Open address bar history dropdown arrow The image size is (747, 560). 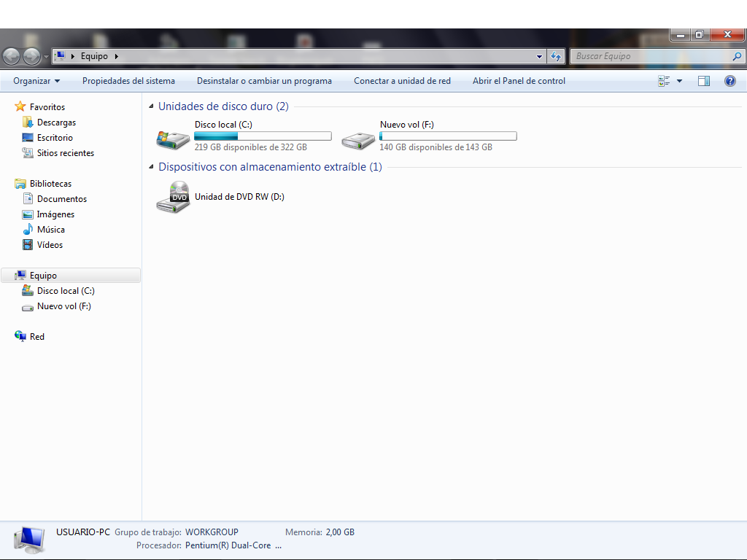coord(539,56)
